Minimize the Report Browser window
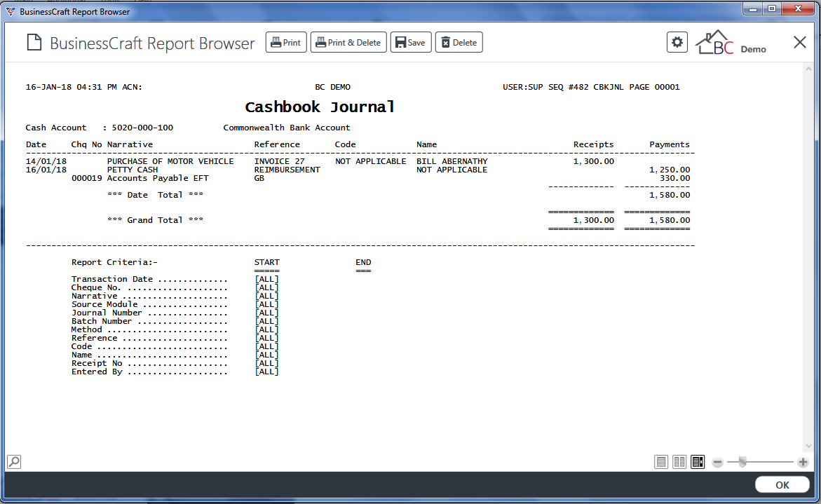The image size is (821, 504). click(x=753, y=9)
